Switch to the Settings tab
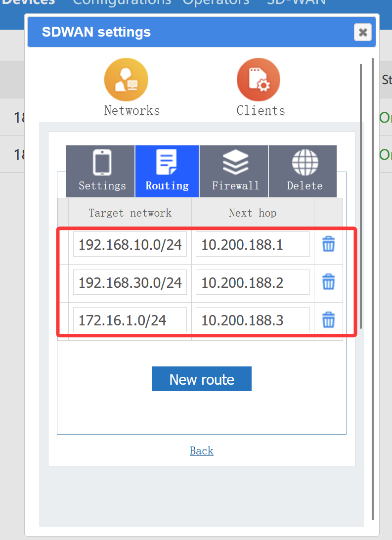The width and height of the screenshot is (392, 540). pos(100,171)
